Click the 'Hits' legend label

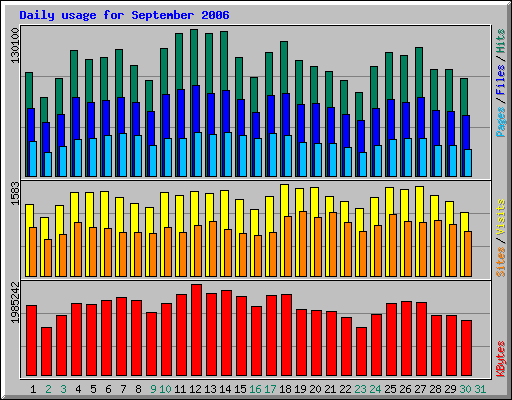tap(500, 41)
